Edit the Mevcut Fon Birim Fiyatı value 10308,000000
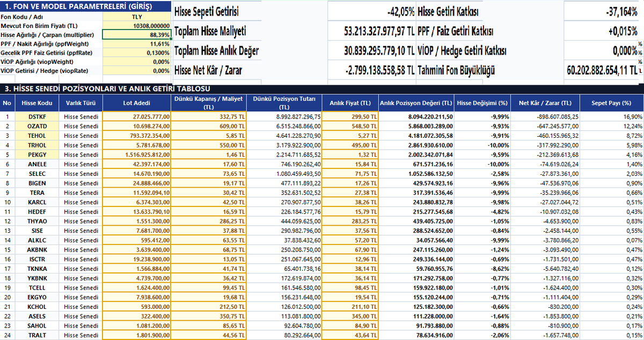 point(136,26)
